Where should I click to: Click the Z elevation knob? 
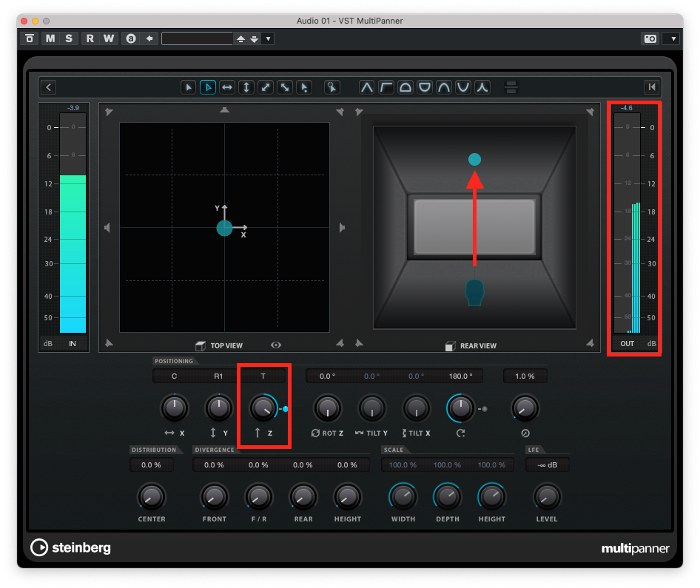(x=262, y=408)
